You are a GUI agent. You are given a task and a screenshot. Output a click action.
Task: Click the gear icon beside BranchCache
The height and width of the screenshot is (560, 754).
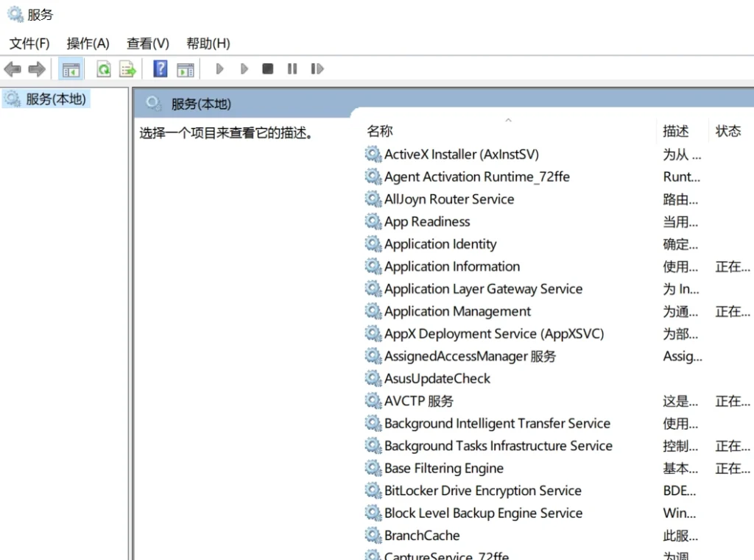373,536
